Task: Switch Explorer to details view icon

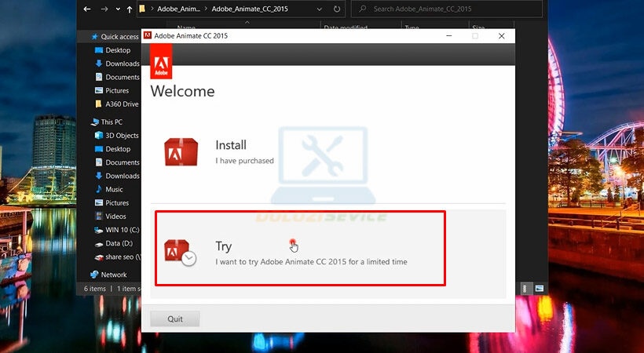Action: [x=525, y=289]
